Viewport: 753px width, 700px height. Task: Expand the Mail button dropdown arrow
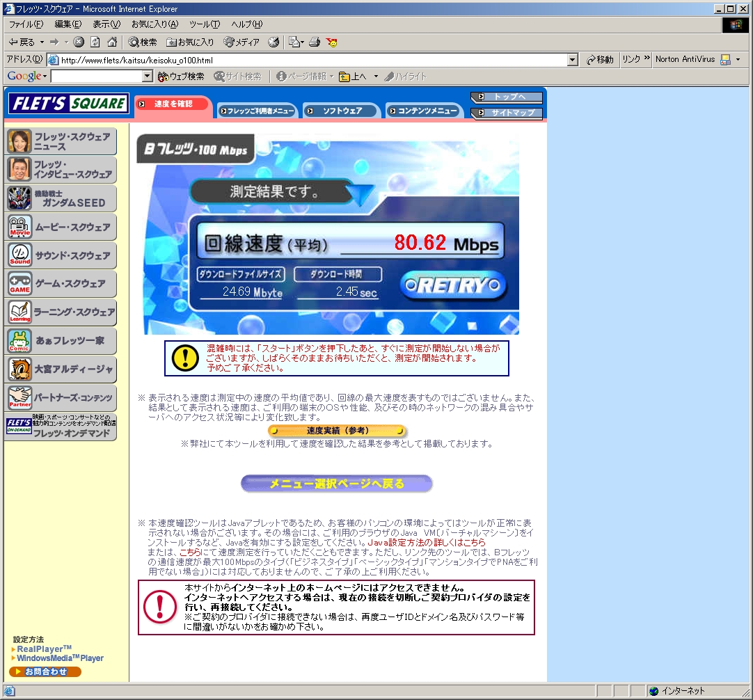[x=302, y=42]
